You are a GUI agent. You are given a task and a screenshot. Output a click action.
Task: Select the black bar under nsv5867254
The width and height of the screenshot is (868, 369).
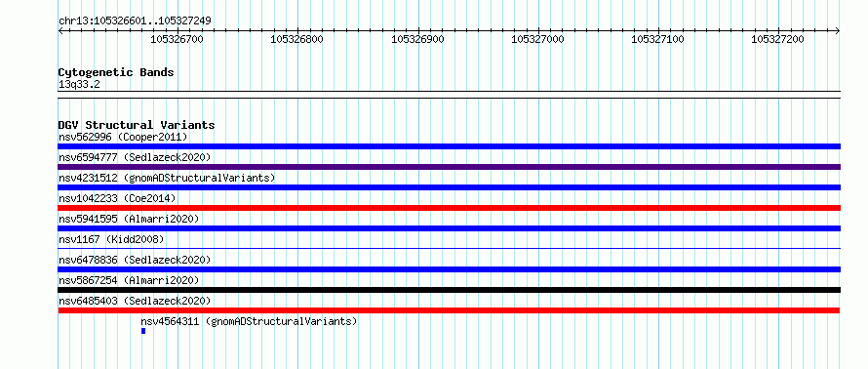pos(449,290)
